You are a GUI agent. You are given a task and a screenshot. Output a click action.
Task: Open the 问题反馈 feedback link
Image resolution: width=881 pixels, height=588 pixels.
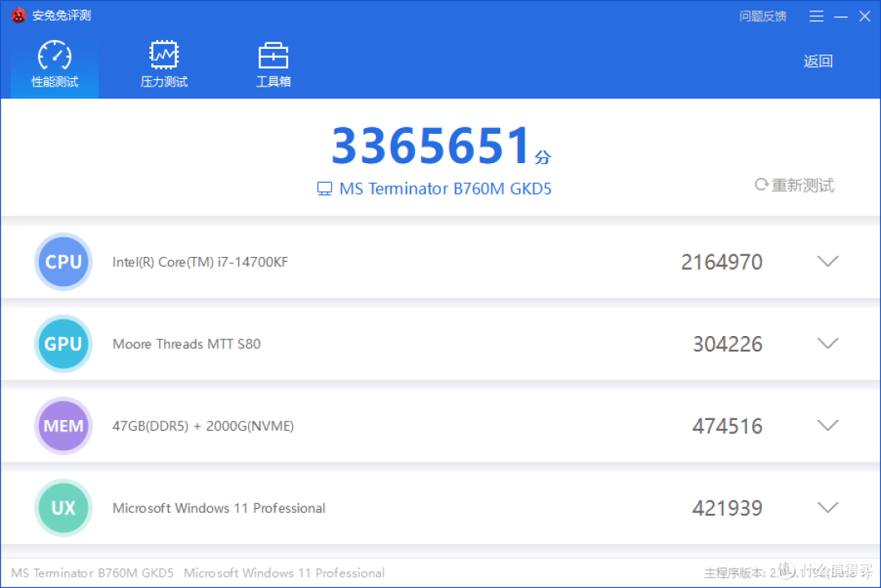tap(763, 16)
